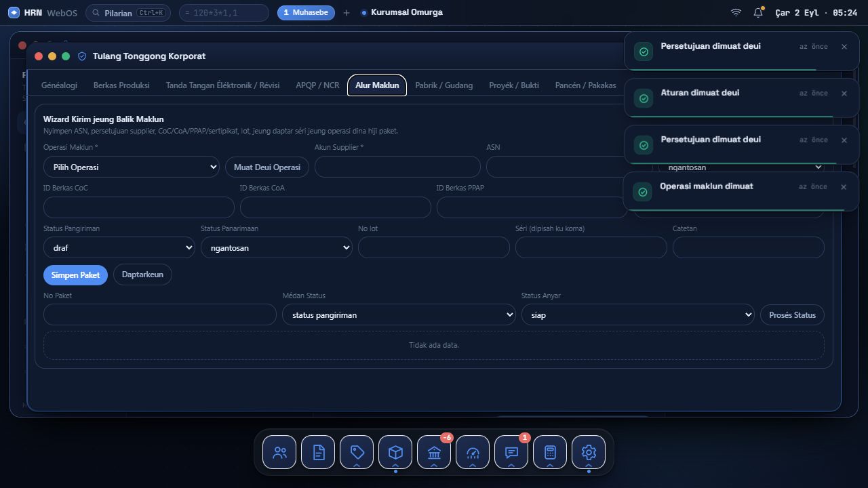Switch to the Pabrik / Gudang tab
Image resolution: width=868 pixels, height=488 pixels.
[x=444, y=85]
